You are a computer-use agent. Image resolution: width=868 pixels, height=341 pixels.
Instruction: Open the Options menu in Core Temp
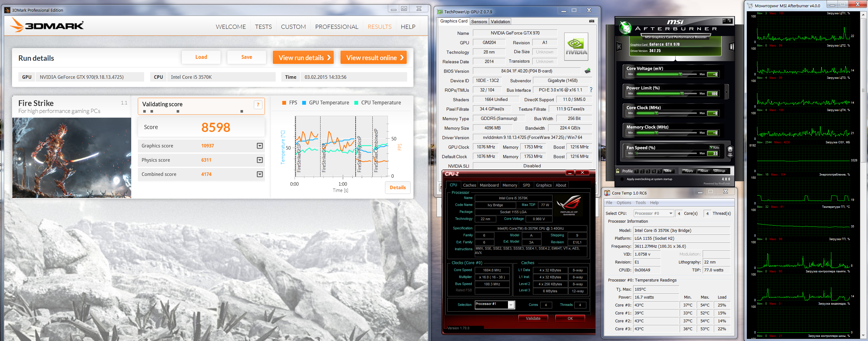pyautogui.click(x=624, y=203)
